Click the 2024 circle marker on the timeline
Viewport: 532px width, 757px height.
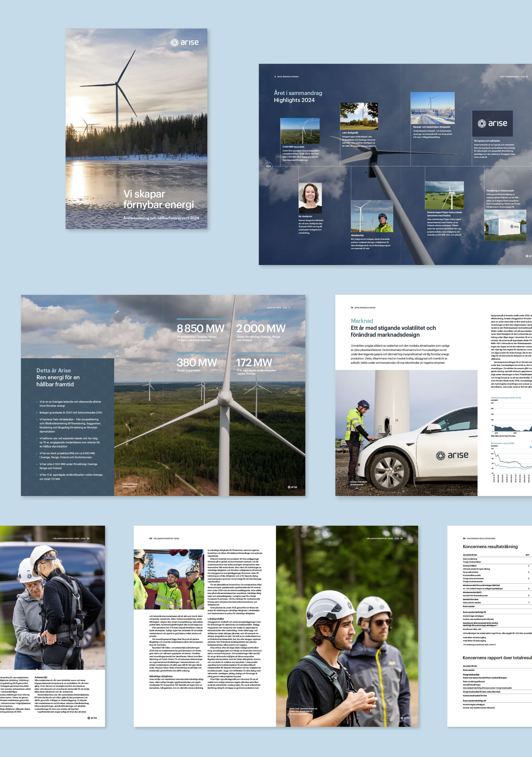(268, 166)
